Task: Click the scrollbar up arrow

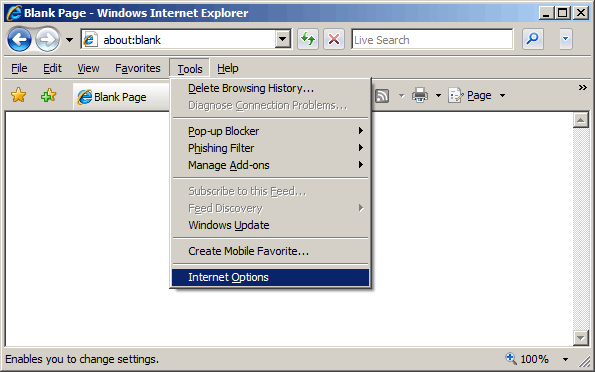Action: (581, 120)
